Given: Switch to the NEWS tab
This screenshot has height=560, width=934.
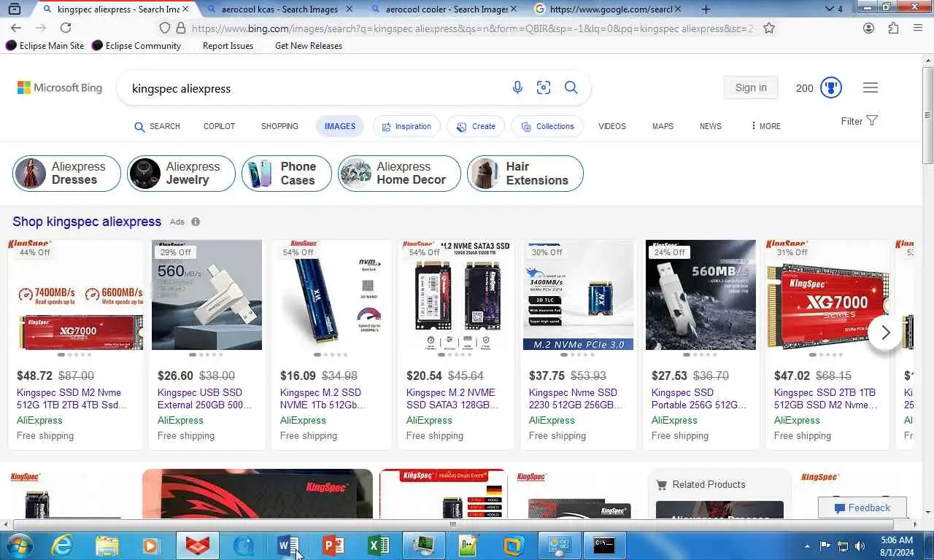Looking at the screenshot, I should pyautogui.click(x=711, y=126).
